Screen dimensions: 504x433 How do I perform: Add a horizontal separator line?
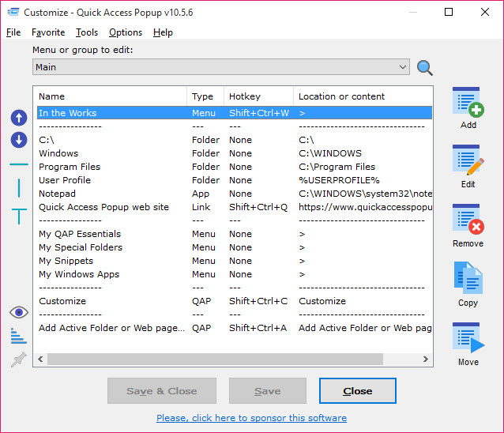click(19, 164)
